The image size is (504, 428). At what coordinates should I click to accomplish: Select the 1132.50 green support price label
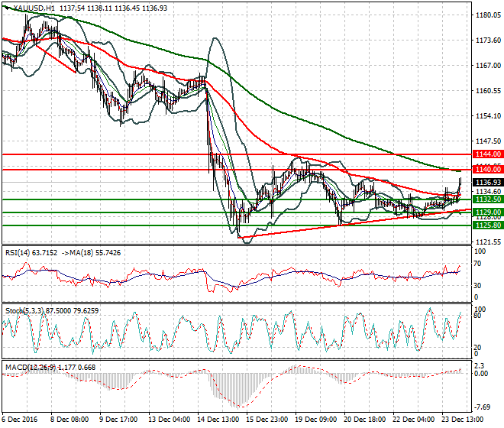pyautogui.click(x=488, y=199)
